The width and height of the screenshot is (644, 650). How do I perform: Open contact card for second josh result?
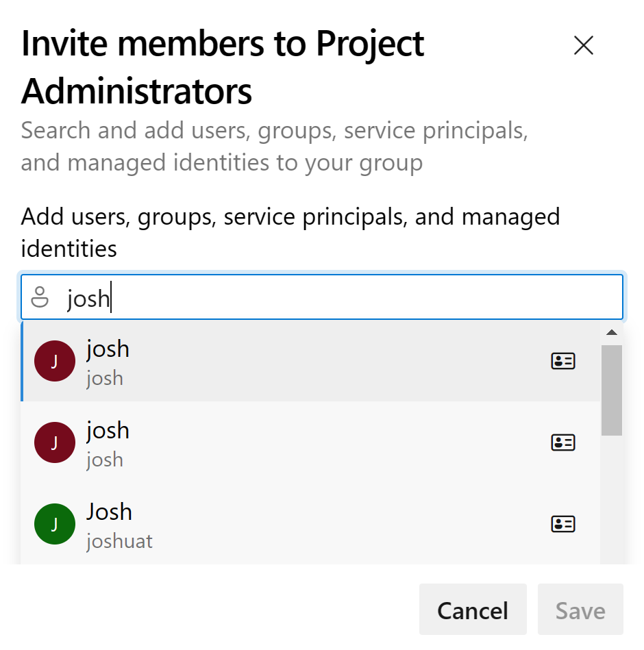tap(562, 442)
